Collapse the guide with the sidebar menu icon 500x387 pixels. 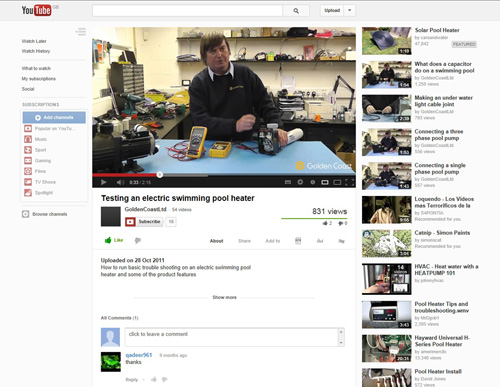point(81,32)
